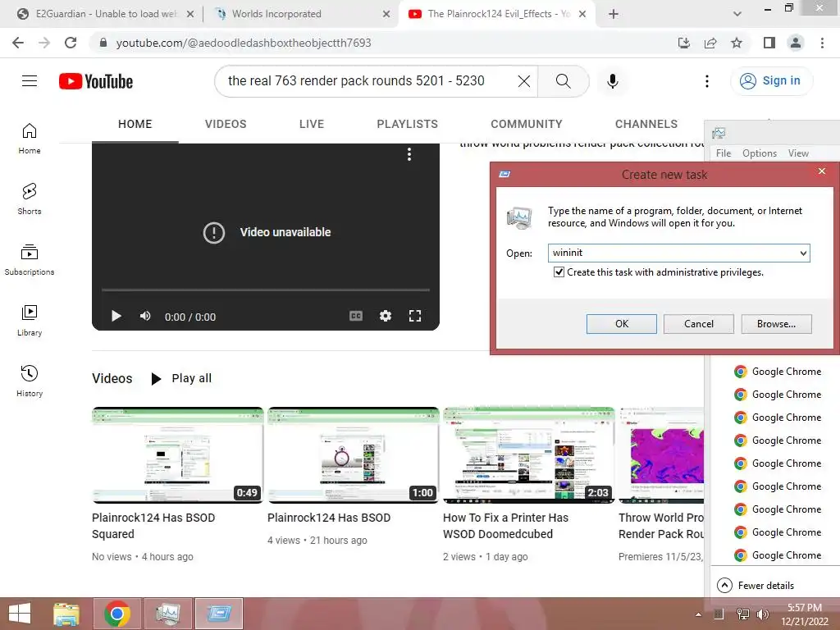The width and height of the screenshot is (840, 630).
Task: Open Windows Start button
Action: [x=20, y=614]
